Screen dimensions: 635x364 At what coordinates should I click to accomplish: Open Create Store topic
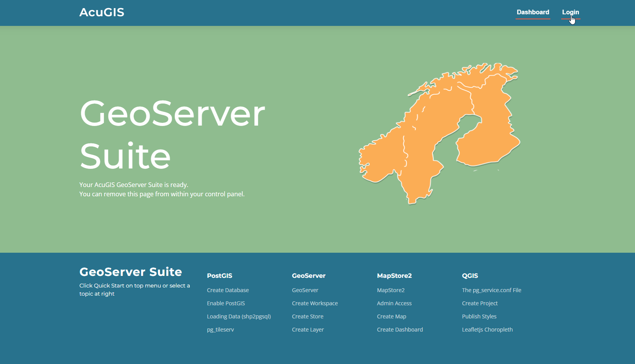point(308,316)
